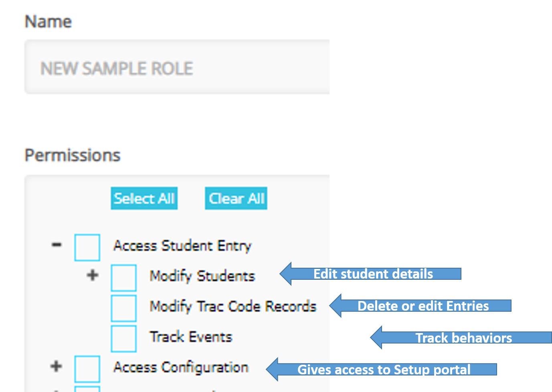
Task: Select the Access Student Entry label
Action: pos(182,245)
